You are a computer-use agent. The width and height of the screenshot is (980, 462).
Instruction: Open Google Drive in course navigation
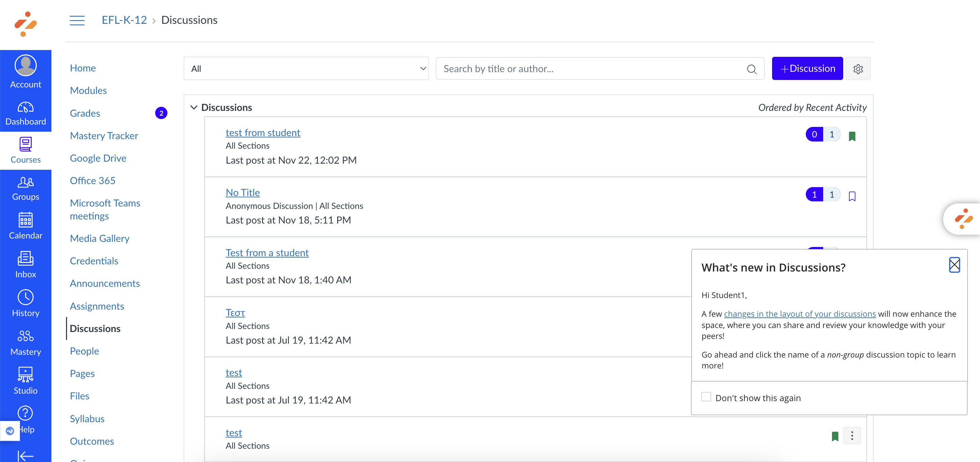(x=98, y=158)
